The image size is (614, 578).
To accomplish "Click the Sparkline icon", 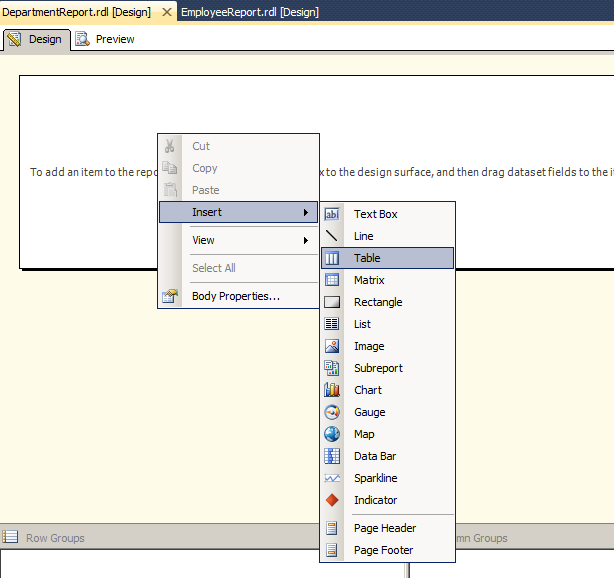I will tap(332, 478).
